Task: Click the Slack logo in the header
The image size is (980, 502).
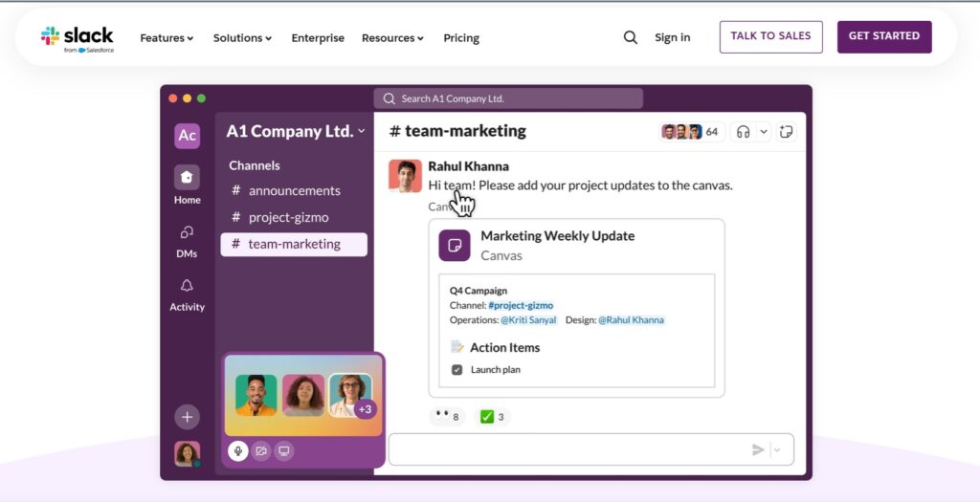Action: pyautogui.click(x=78, y=38)
